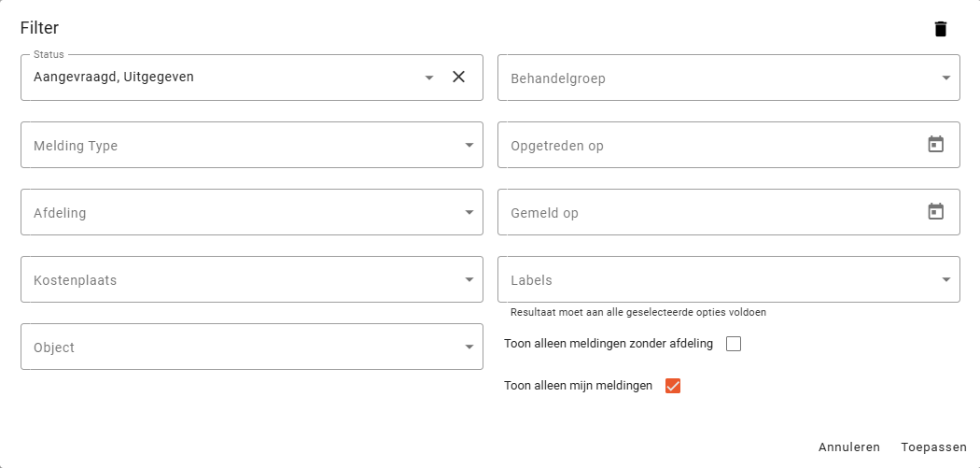
Task: Click the Toon alleen mijn meldingen label
Action: [x=578, y=385]
